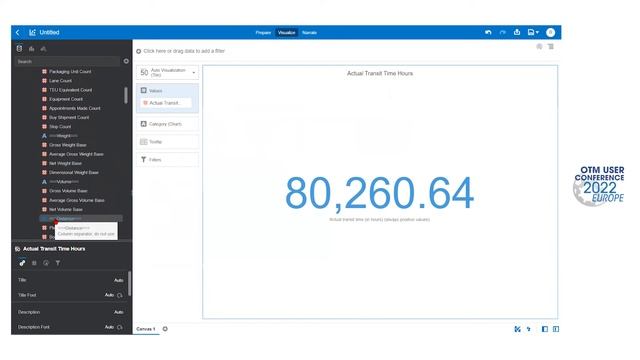Open the Auto Visualization type dropdown
Image resolution: width=640 pixels, height=360 pixels.
(x=167, y=73)
